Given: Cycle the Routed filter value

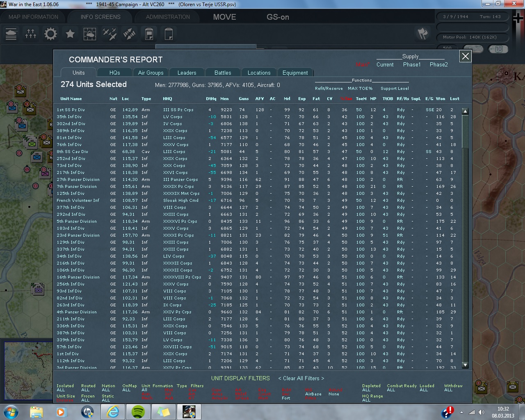Looking at the screenshot, I should pyautogui.click(x=85, y=390).
